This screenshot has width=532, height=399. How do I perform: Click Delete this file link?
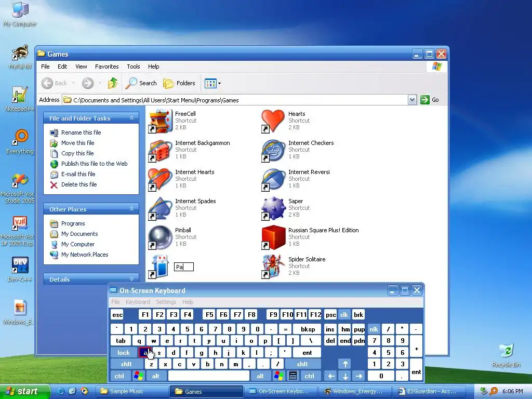click(x=79, y=184)
